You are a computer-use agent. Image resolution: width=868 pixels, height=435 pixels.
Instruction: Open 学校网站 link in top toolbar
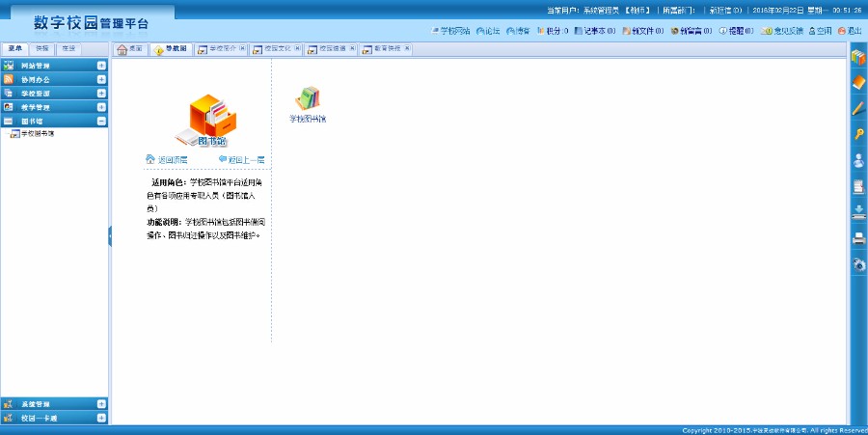coord(450,31)
